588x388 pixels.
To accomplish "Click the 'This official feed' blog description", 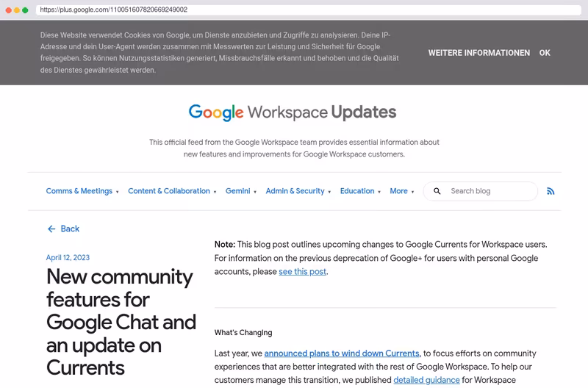I will (294, 148).
